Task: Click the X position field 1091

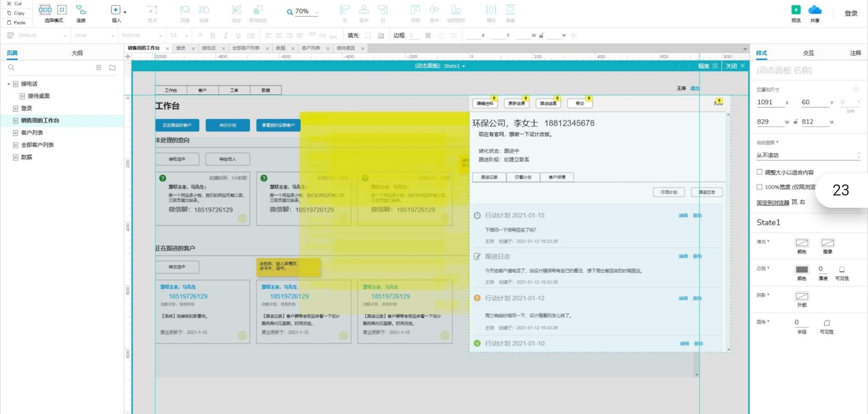Action: coord(770,102)
